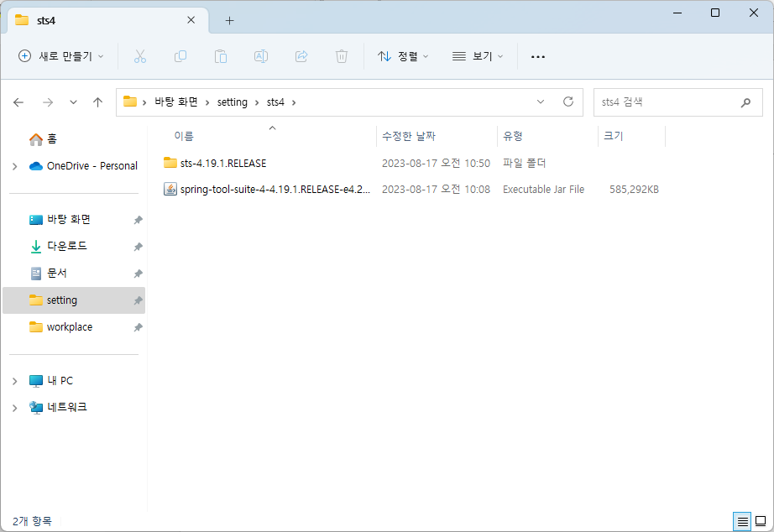Open recent locations dropdown arrow
The width and height of the screenshot is (774, 532).
(73, 102)
